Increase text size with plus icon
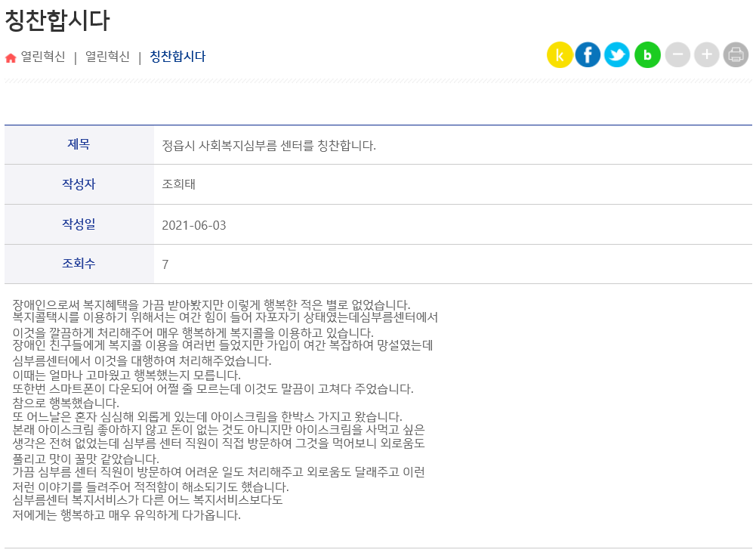The width and height of the screenshot is (756, 550). pos(706,55)
